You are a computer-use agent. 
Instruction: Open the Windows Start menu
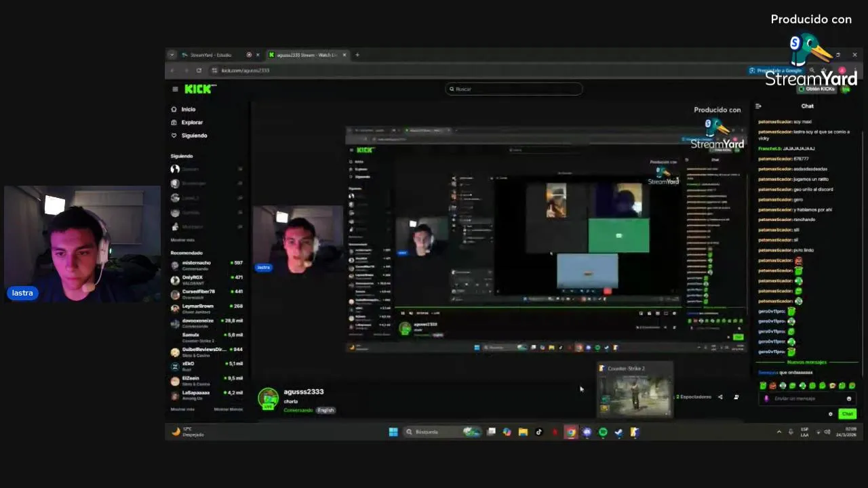pos(393,432)
